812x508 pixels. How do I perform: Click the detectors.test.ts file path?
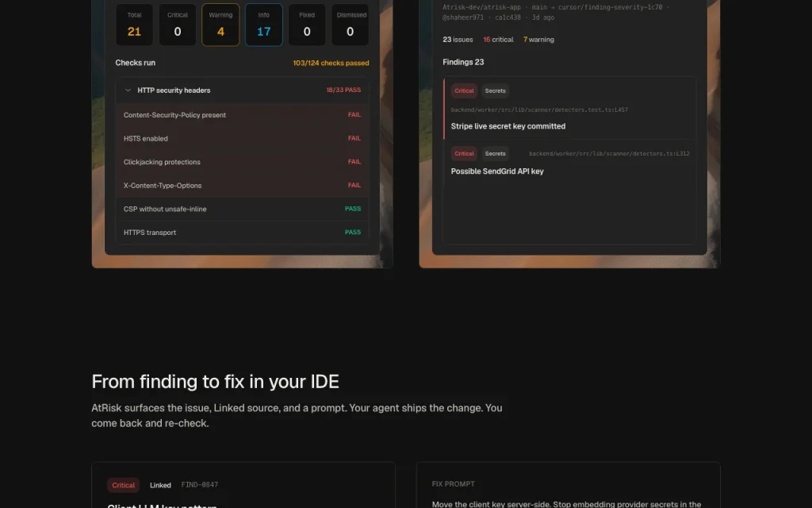(x=539, y=110)
